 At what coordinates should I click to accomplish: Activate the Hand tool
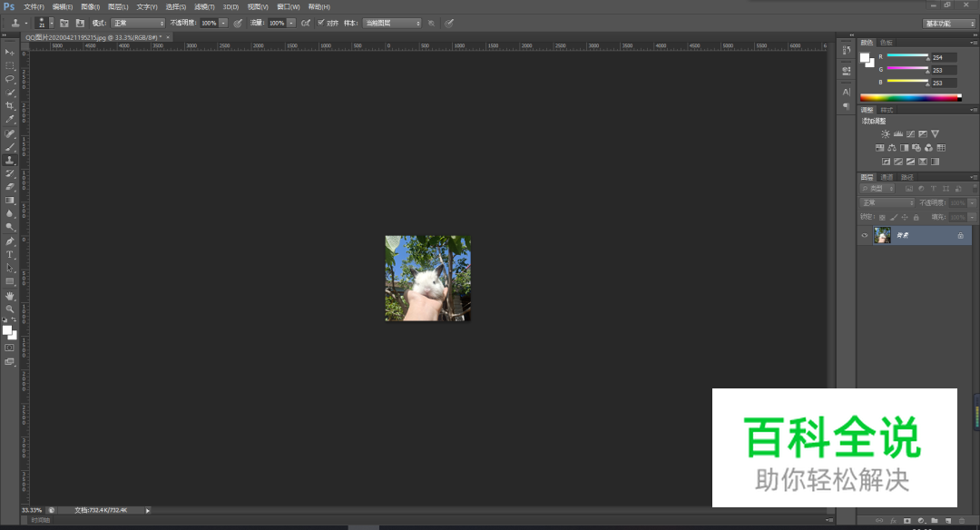pyautogui.click(x=10, y=296)
